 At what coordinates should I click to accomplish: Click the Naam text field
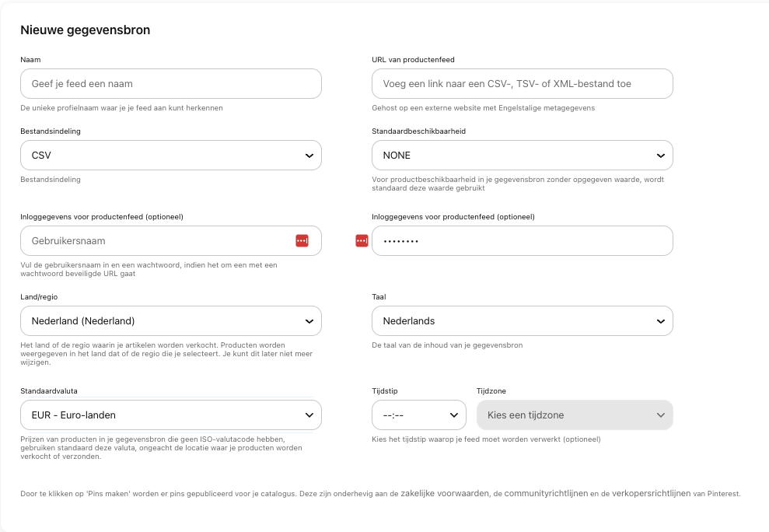(170, 84)
